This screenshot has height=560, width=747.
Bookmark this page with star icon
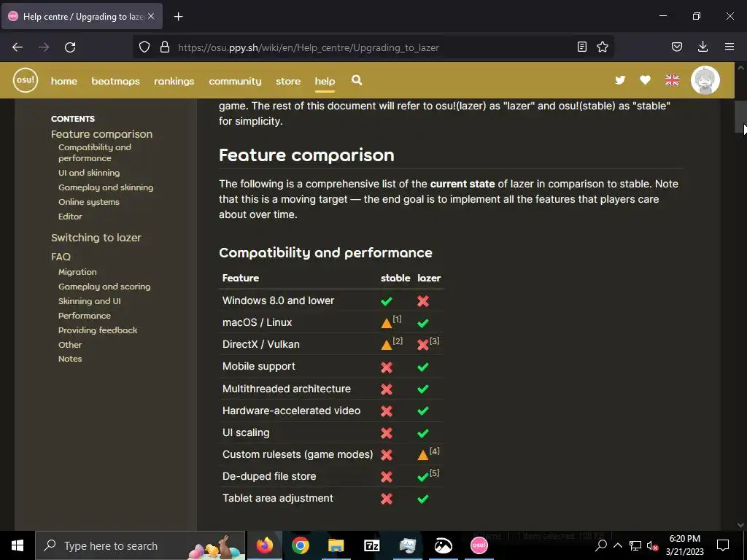tap(603, 47)
